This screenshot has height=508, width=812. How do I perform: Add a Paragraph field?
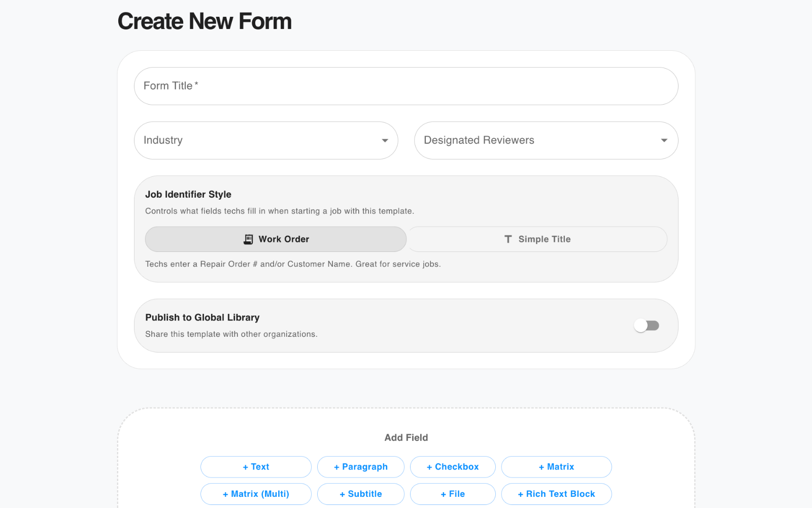360,466
